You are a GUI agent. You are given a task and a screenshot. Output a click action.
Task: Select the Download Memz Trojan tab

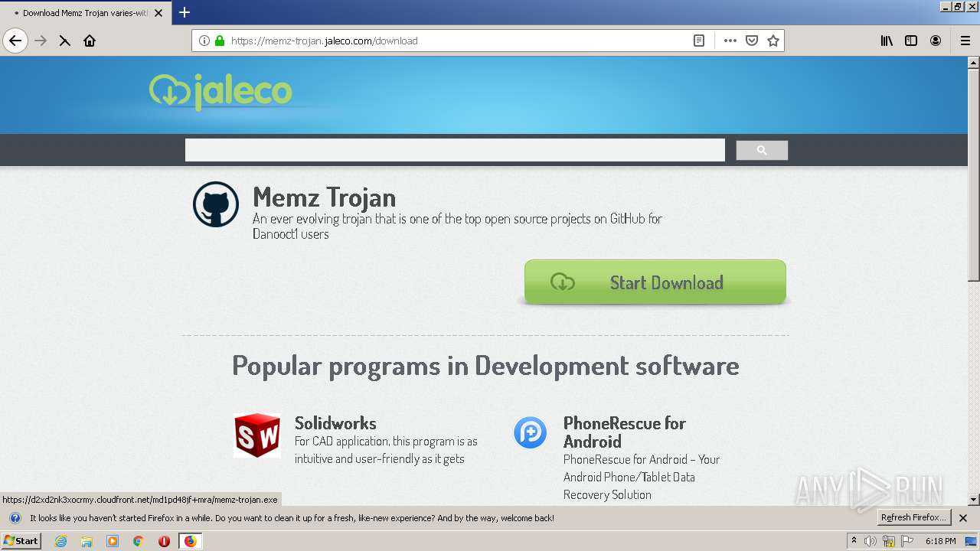point(84,12)
